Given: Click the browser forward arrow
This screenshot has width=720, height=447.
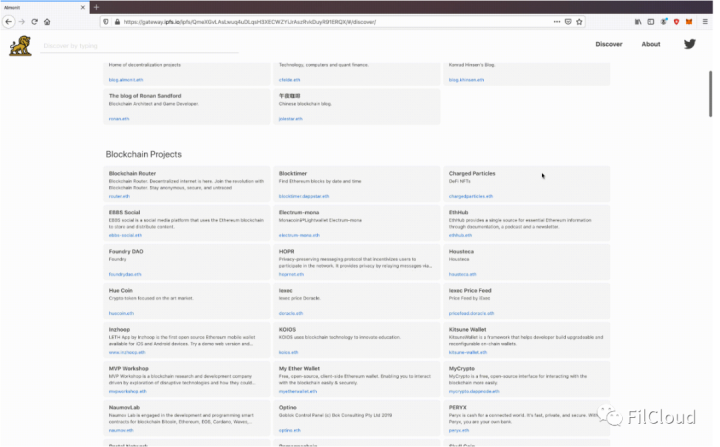Looking at the screenshot, I should point(22,22).
